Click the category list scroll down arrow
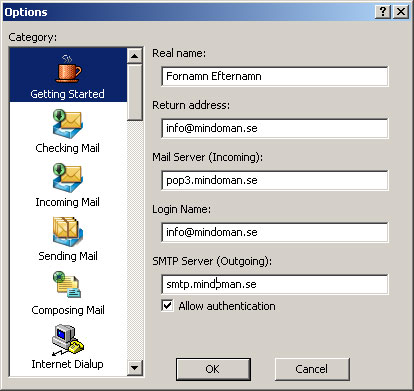The image size is (414, 391). pos(135,368)
